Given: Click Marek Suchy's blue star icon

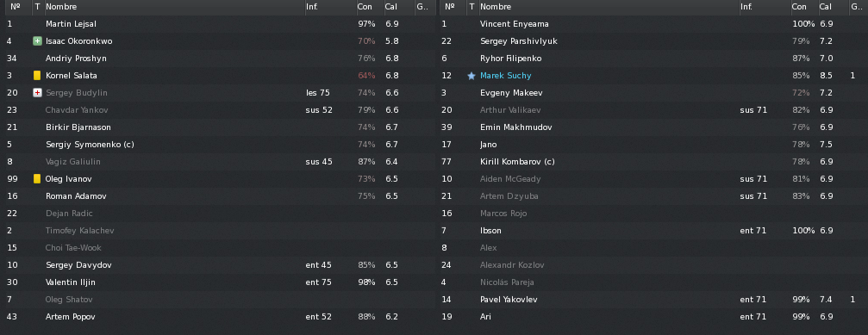Looking at the screenshot, I should [x=471, y=76].
